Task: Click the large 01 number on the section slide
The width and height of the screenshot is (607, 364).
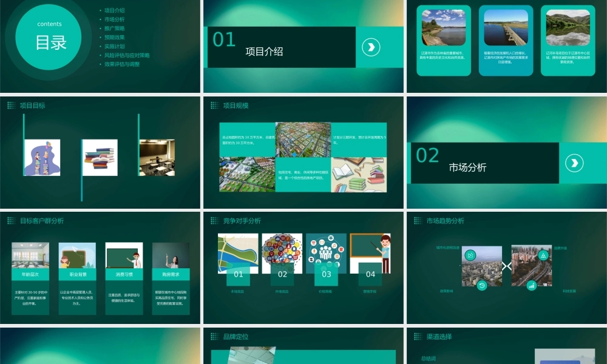Action: (224, 39)
